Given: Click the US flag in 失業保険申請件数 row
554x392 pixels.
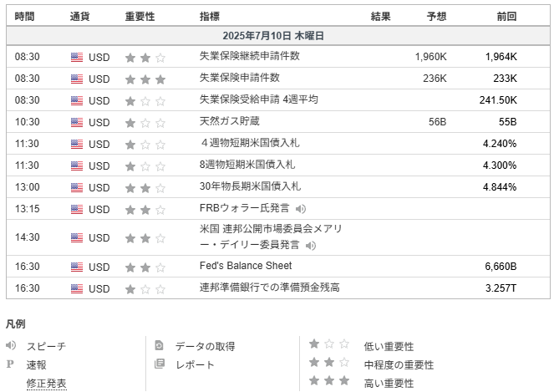Looking at the screenshot, I should pyautogui.click(x=77, y=79).
